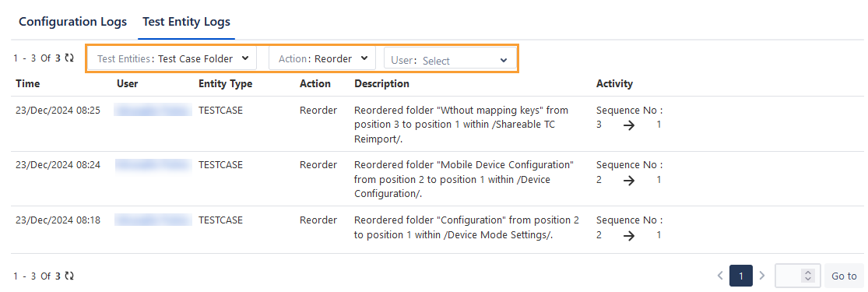Click the bottom refresh icon beside the record count

(69, 276)
